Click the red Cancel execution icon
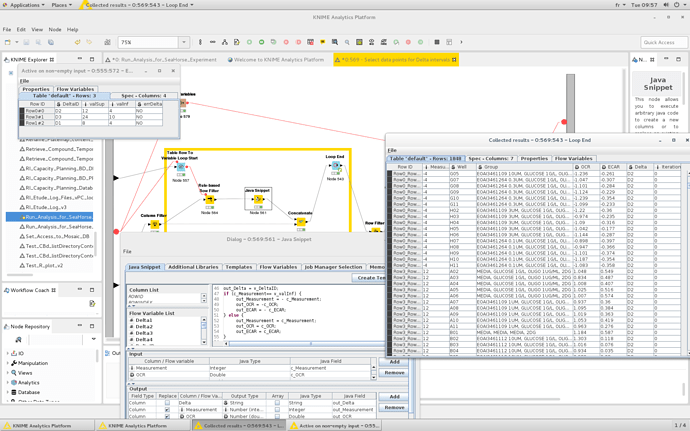The width and height of the screenshot is (690, 431). (x=286, y=42)
